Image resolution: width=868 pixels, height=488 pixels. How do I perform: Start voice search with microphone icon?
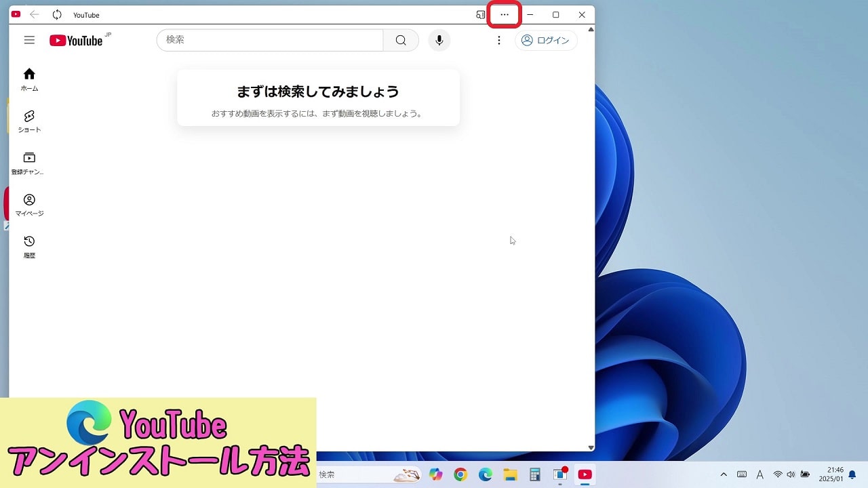click(x=439, y=40)
